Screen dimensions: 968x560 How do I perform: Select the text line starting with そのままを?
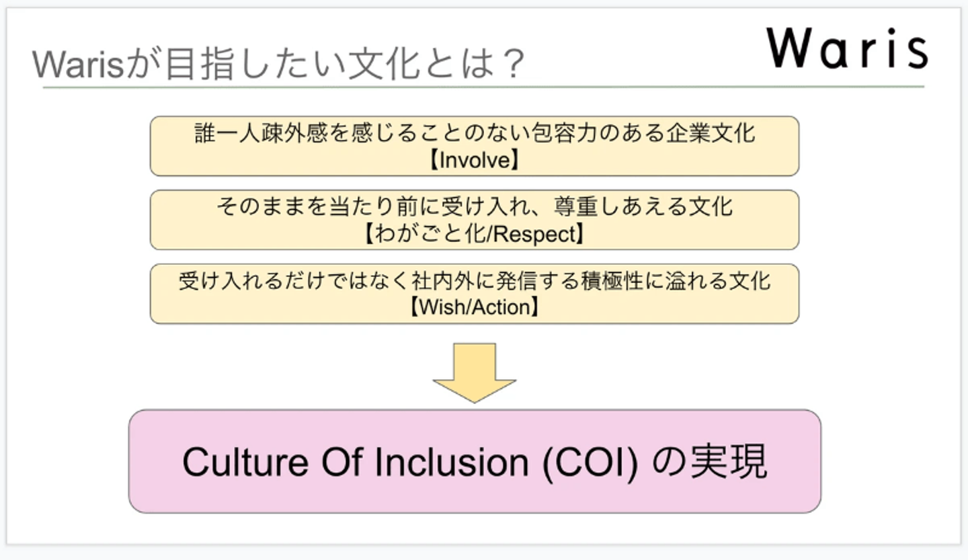[x=475, y=206]
